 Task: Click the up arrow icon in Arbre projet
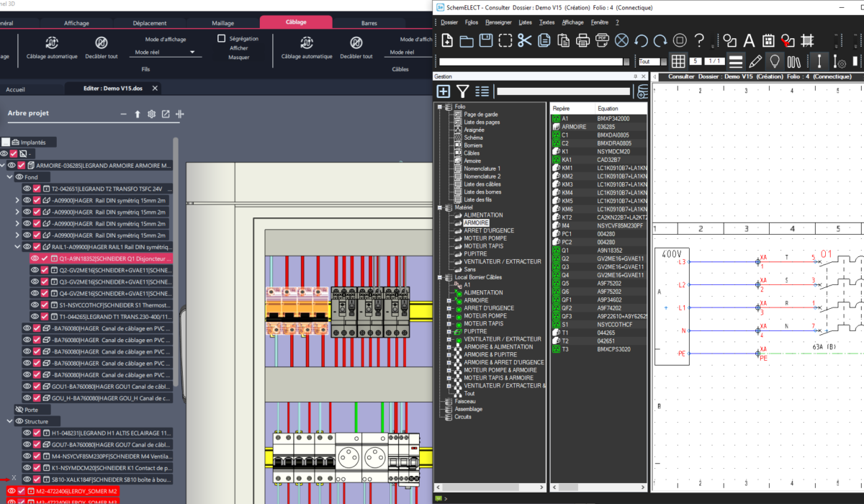coord(138,114)
